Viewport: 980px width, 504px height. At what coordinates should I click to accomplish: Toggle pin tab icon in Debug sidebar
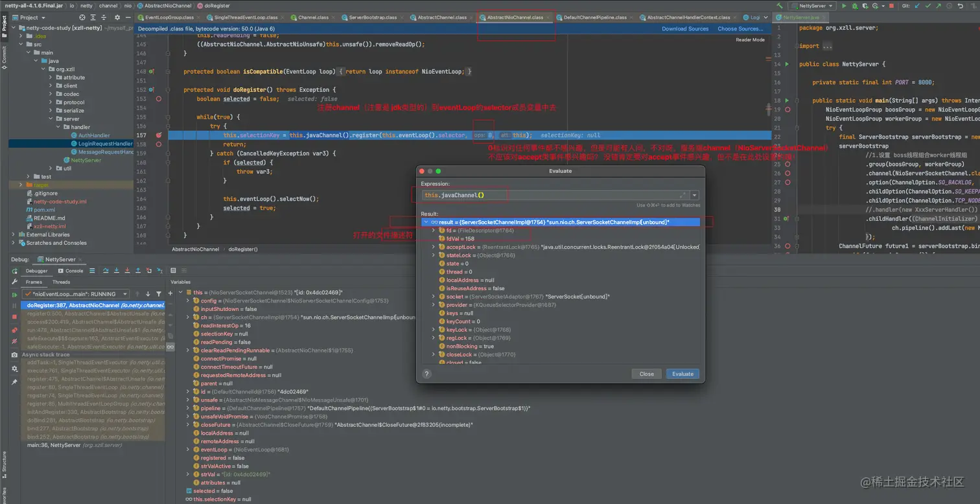(x=14, y=382)
